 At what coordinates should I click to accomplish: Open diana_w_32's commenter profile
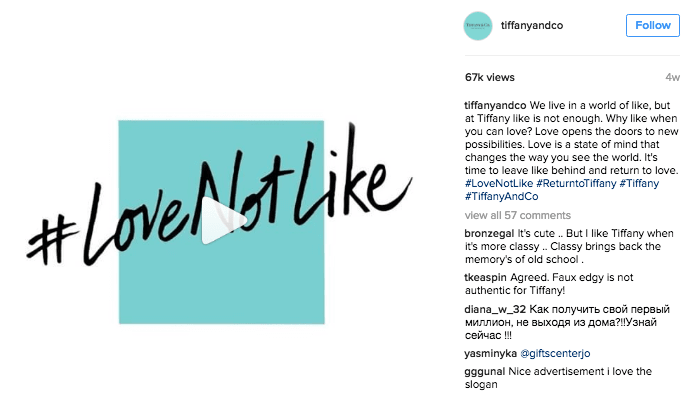pyautogui.click(x=495, y=309)
